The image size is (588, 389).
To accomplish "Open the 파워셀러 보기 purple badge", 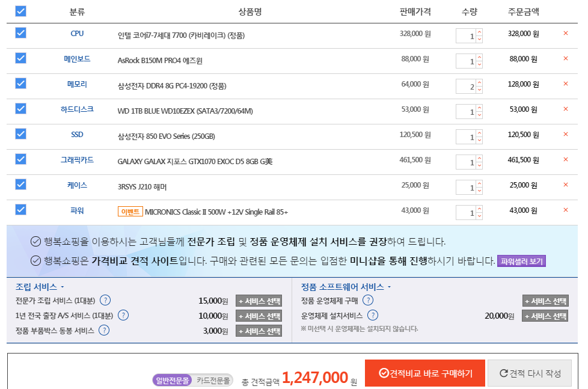I will (x=521, y=261).
